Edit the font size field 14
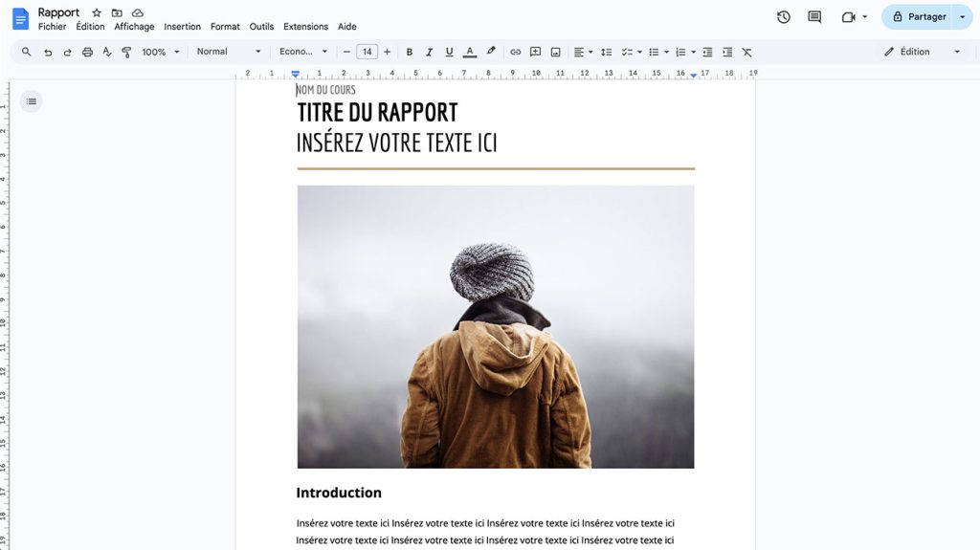Viewport: 980px width, 550px height. 367,52
